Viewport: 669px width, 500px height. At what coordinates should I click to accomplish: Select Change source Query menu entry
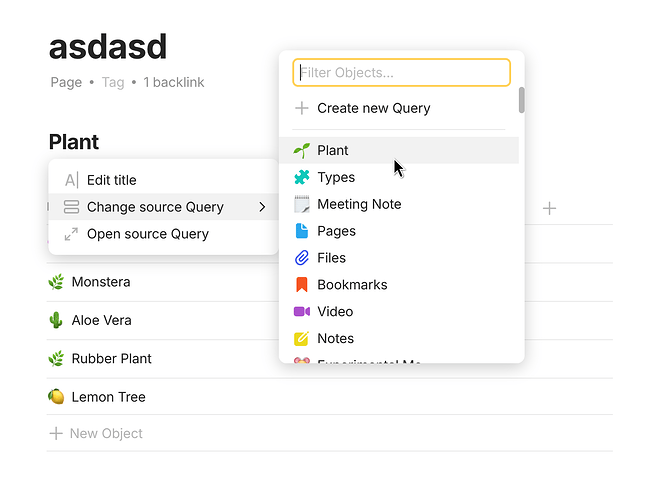163,207
